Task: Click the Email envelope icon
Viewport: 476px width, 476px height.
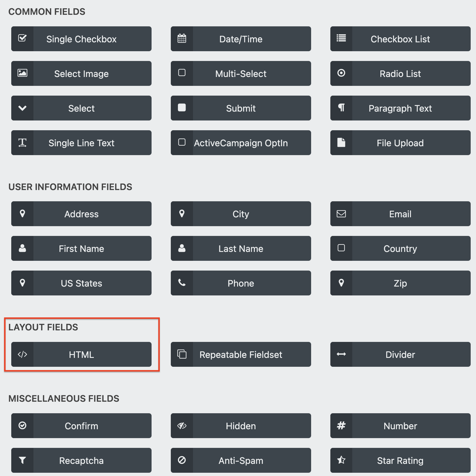Action: pyautogui.click(x=341, y=214)
